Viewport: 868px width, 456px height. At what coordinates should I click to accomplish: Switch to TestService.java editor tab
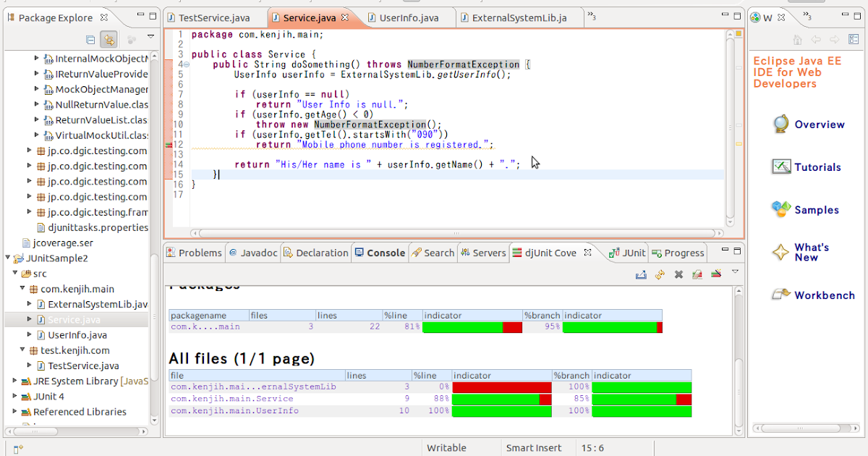pos(214,17)
